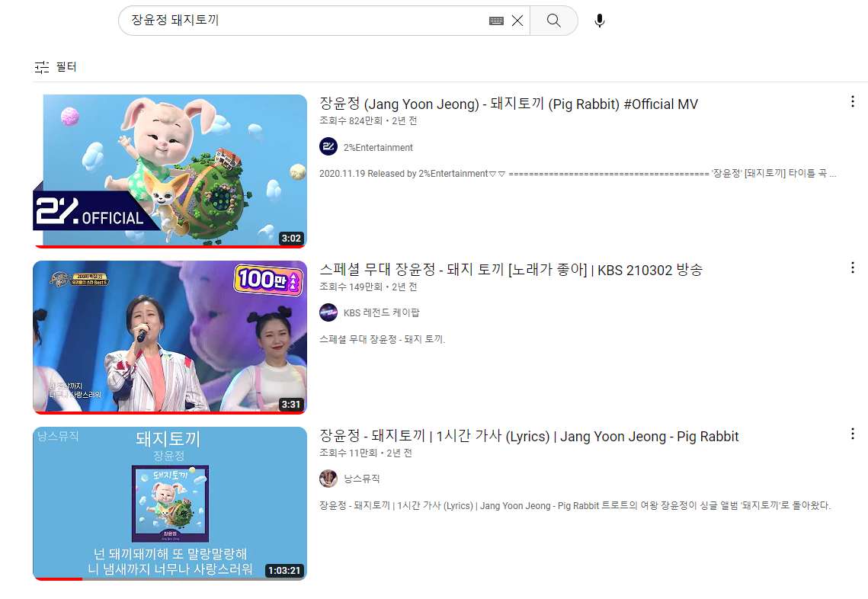Open more options for the KBS 210302 video
The width and height of the screenshot is (868, 599).
853,267
